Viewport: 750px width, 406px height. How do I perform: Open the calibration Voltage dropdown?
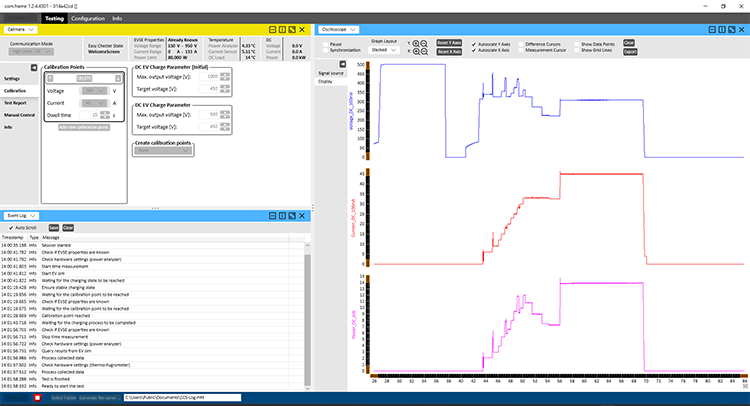(x=94, y=91)
